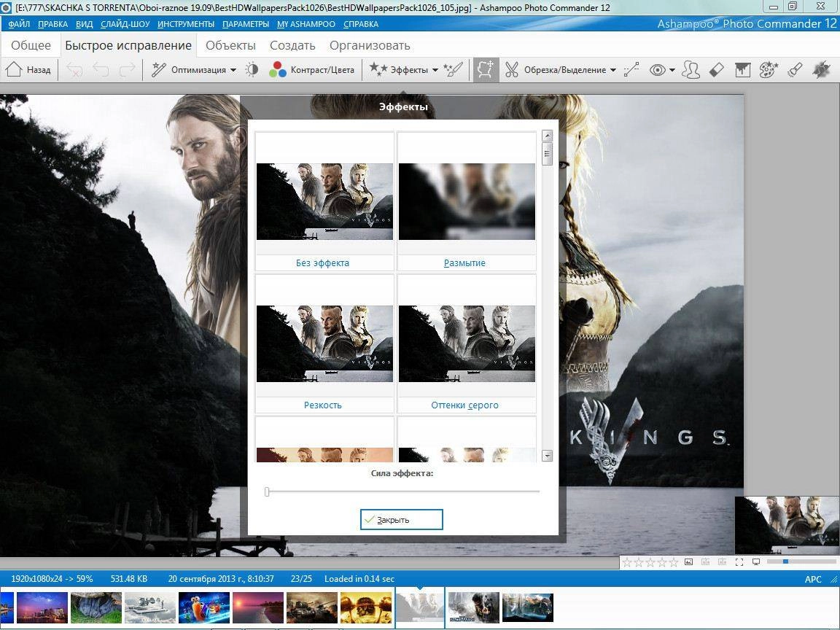Apply the Резкость sharpen effect

click(x=324, y=343)
